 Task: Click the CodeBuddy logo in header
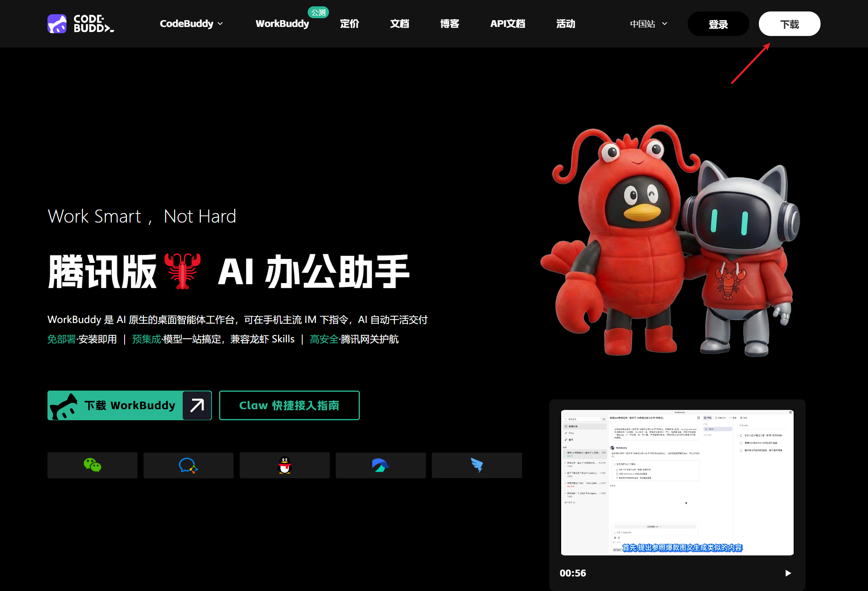click(x=81, y=24)
